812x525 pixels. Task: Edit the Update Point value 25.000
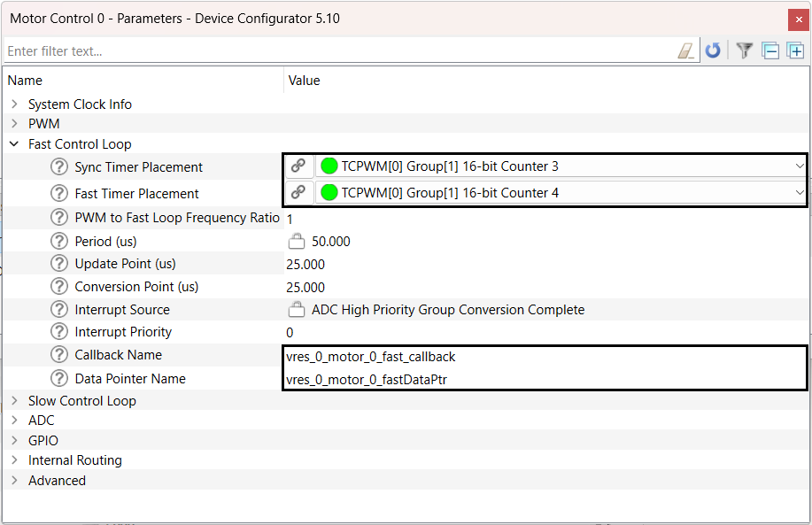click(305, 265)
